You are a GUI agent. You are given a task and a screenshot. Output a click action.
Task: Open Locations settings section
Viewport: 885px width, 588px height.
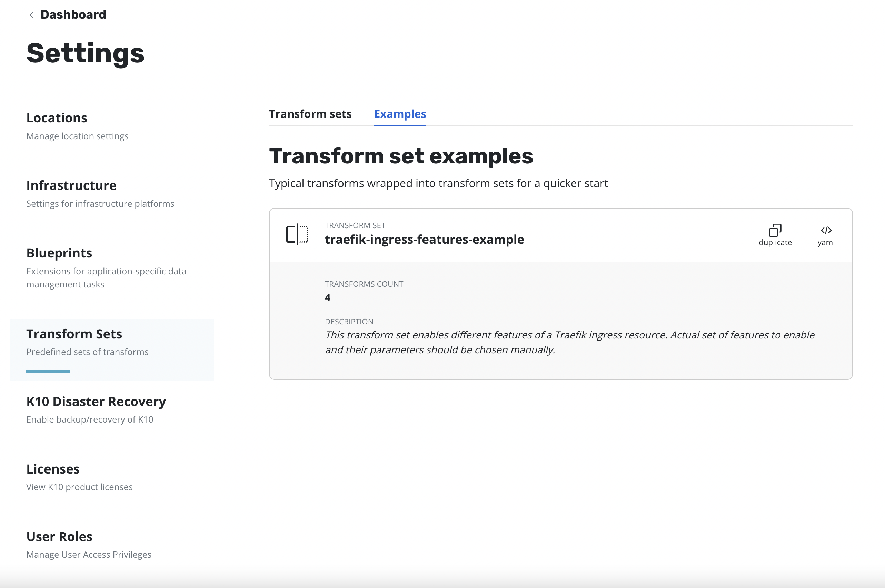point(57,118)
